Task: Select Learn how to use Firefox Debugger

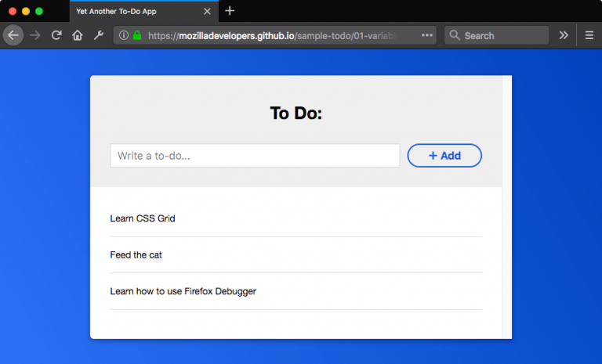Action: pyautogui.click(x=296, y=291)
